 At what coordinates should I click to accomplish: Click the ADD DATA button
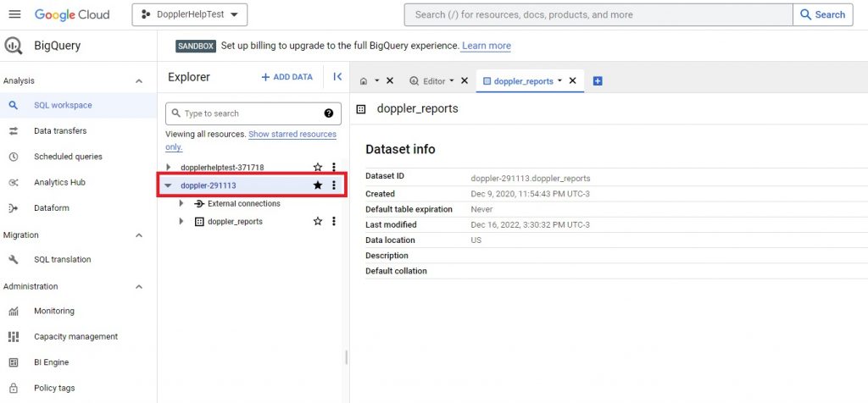click(287, 77)
